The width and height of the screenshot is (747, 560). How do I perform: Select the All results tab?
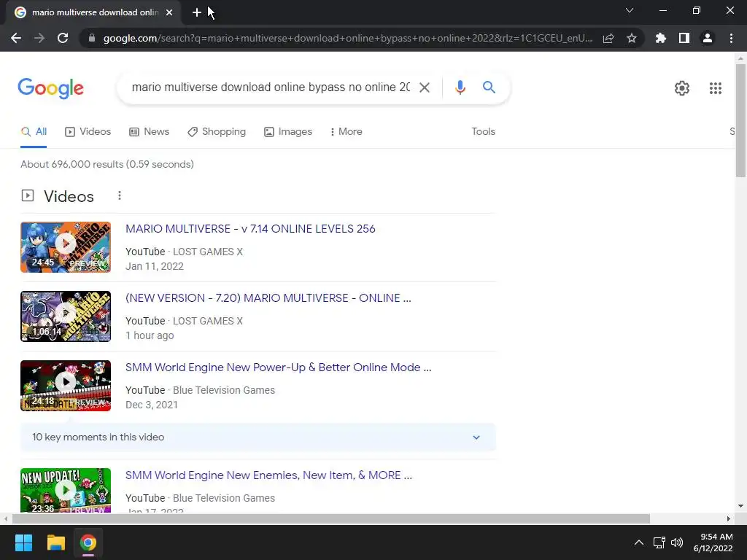(x=34, y=132)
